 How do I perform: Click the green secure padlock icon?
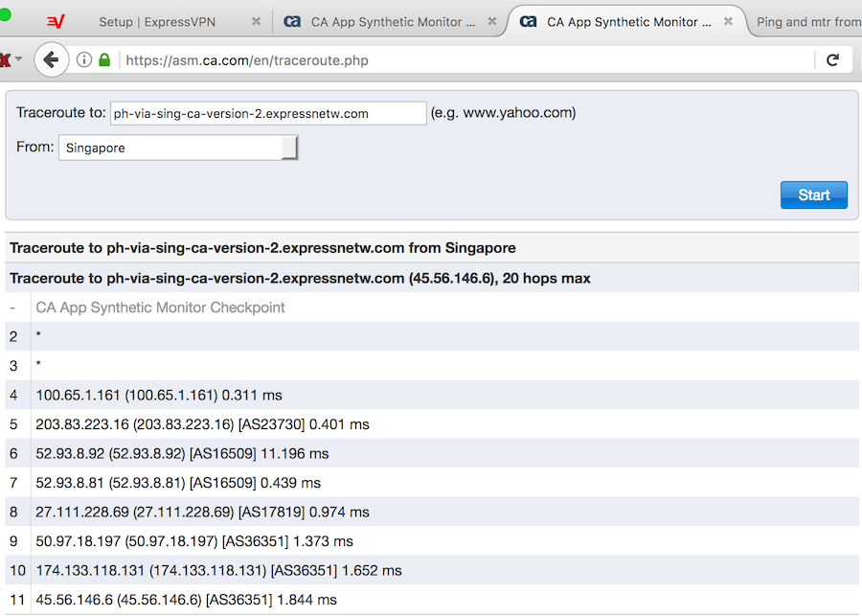pyautogui.click(x=104, y=60)
